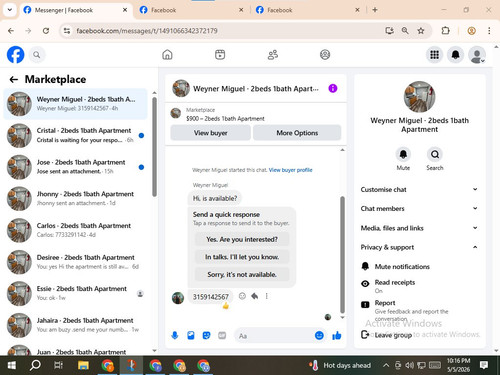React to message 3159142567 with emoji

(242, 296)
